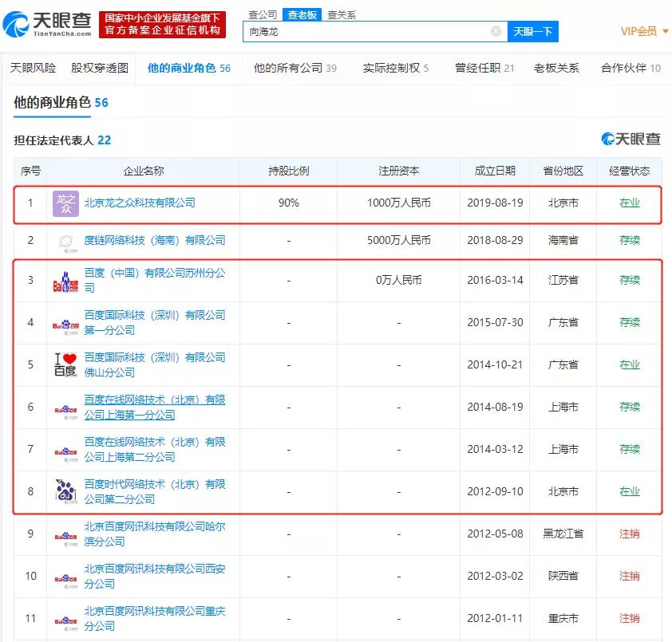The image size is (672, 642).
Task: Expand the VIP会员 dropdown arrow
Action: pos(666,31)
